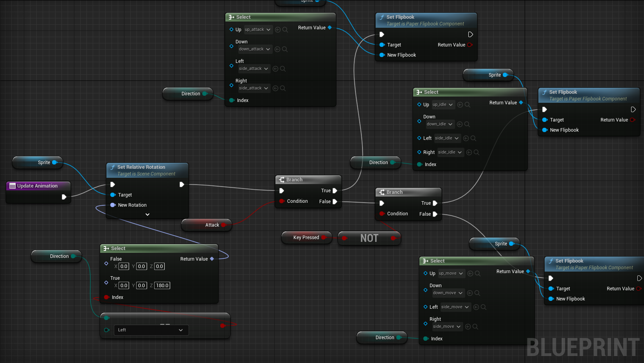Click the use-selected-asset arrow beside up_attack
The image size is (644, 363).
278,30
